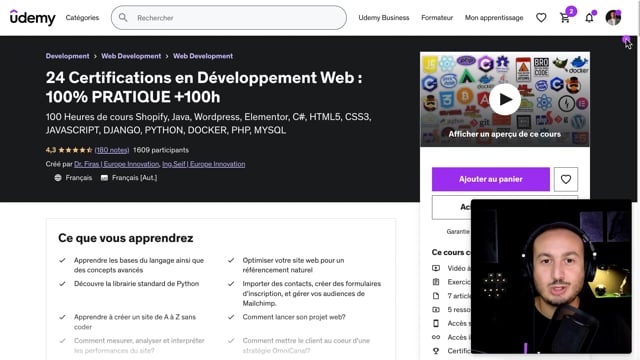Click the search magnifier icon
This screenshot has height=360, width=640.
pyautogui.click(x=123, y=18)
